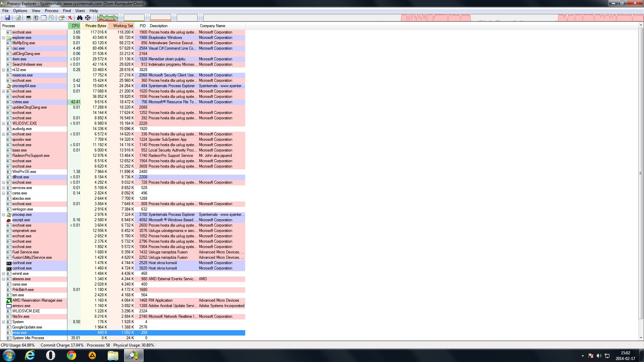Click the conhost.exe icon for PID 2528
The width and height of the screenshot is (644, 362).
pos(9,263)
